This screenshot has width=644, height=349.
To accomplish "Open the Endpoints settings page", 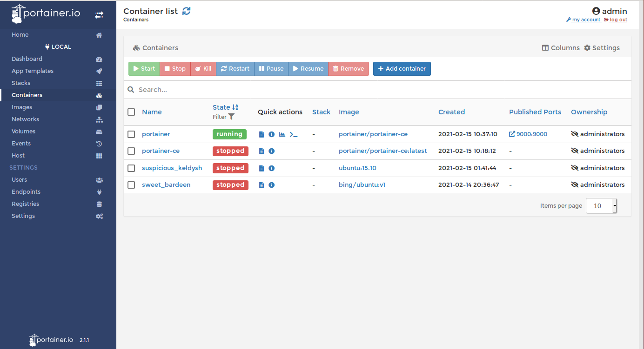I will pos(26,191).
